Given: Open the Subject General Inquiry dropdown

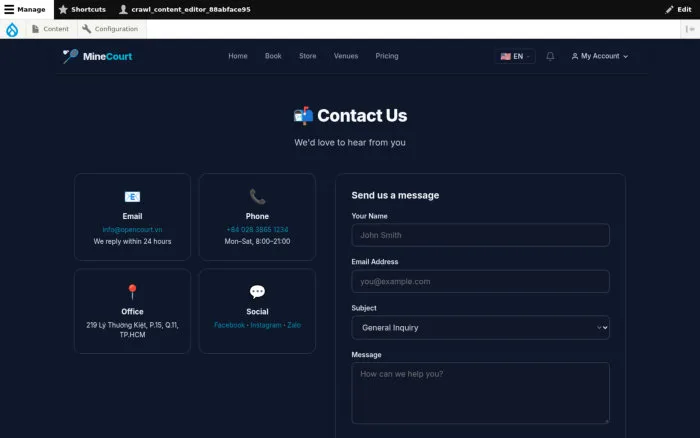Looking at the screenshot, I should coord(480,328).
